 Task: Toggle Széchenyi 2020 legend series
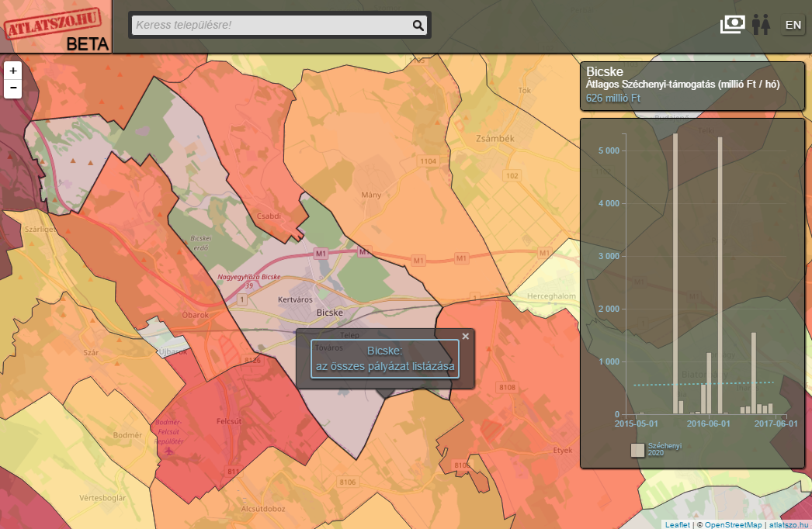pyautogui.click(x=637, y=450)
